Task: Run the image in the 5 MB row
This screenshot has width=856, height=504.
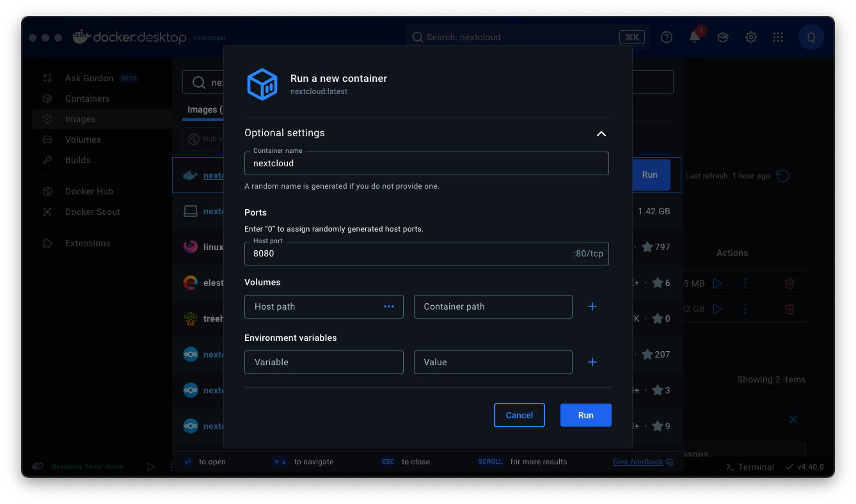Action: pyautogui.click(x=717, y=283)
